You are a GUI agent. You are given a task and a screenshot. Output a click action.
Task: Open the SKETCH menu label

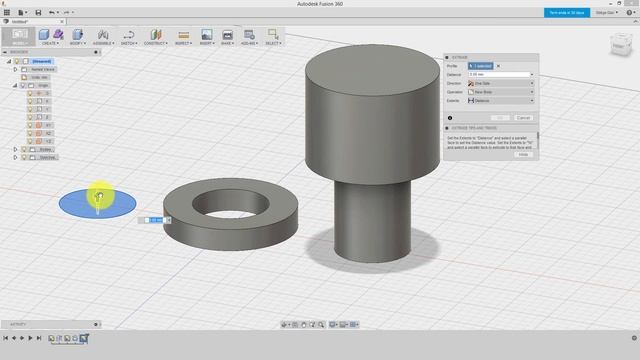[129, 43]
